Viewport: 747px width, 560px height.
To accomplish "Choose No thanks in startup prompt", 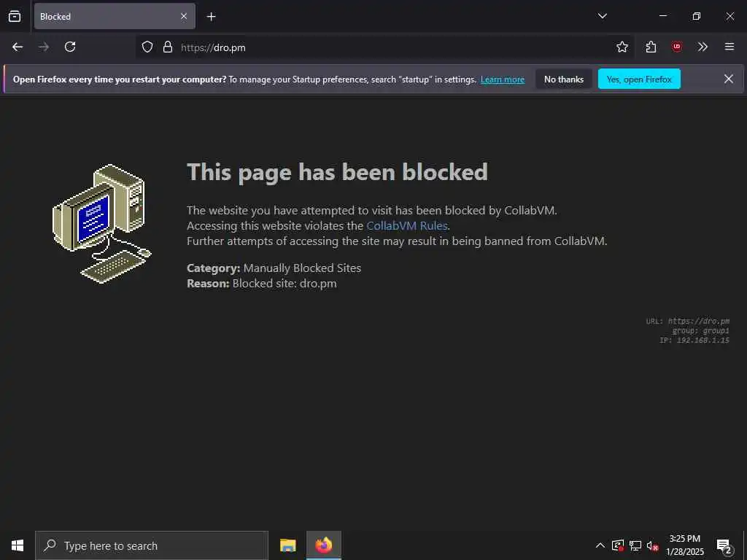I will click(x=564, y=79).
